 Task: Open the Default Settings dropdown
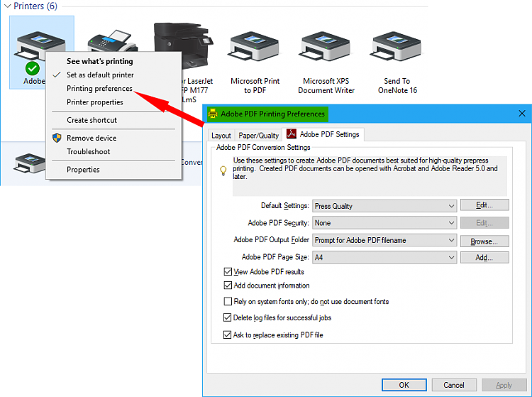(x=384, y=206)
